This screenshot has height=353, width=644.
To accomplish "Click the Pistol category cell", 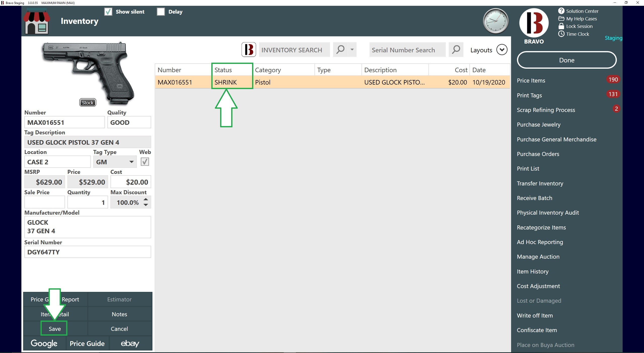I will (x=283, y=82).
